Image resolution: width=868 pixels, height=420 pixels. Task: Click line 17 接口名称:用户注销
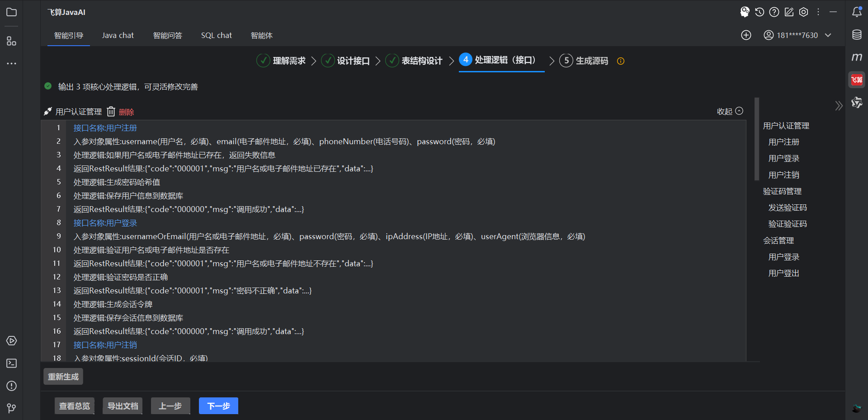click(105, 345)
